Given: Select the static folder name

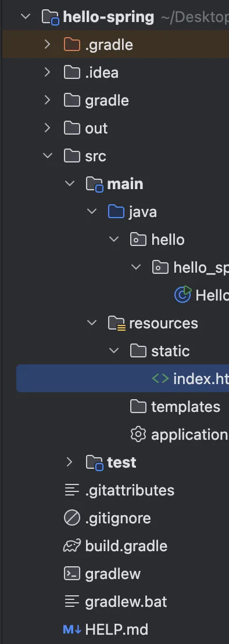Looking at the screenshot, I should pyautogui.click(x=170, y=351).
